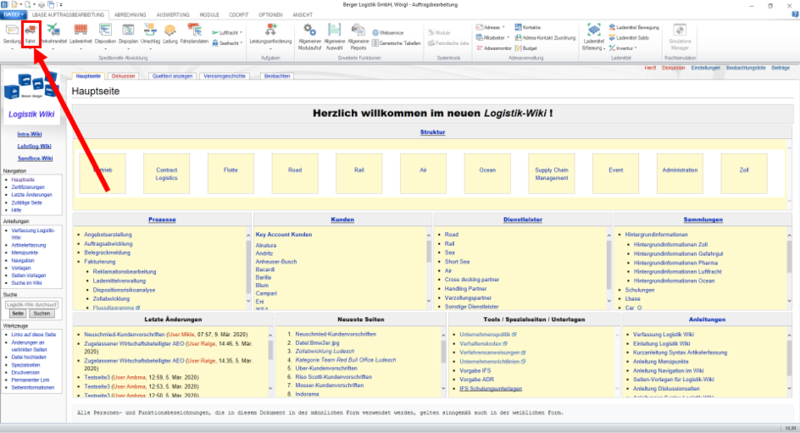800x433 pixels.
Task: Open the Zoll structure tile
Action: coord(744,174)
